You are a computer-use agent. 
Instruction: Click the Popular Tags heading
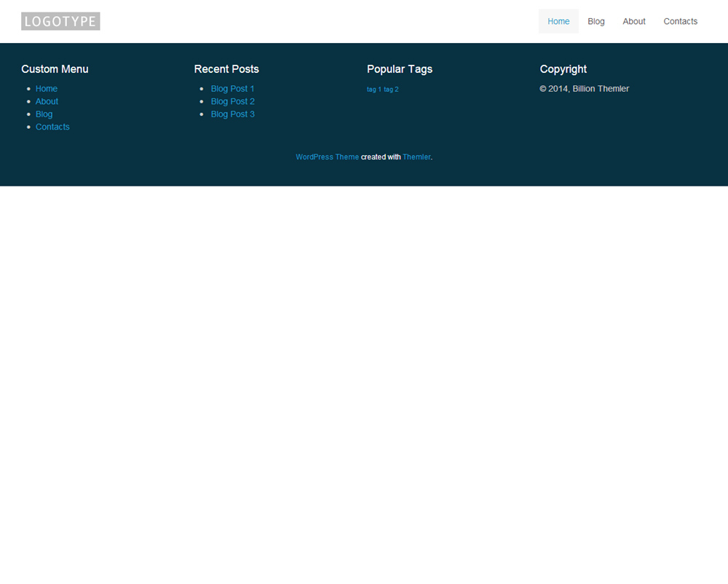400,69
